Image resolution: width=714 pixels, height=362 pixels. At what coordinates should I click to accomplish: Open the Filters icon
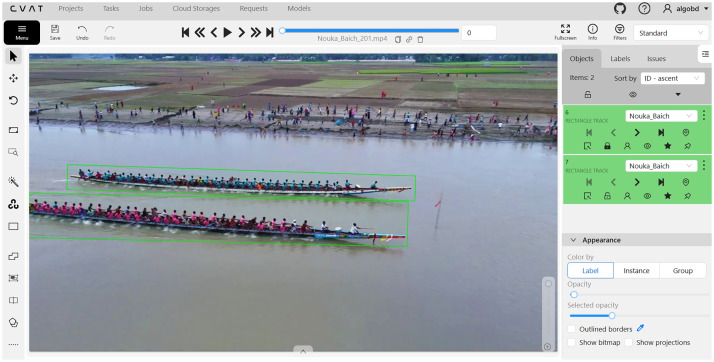pos(620,32)
